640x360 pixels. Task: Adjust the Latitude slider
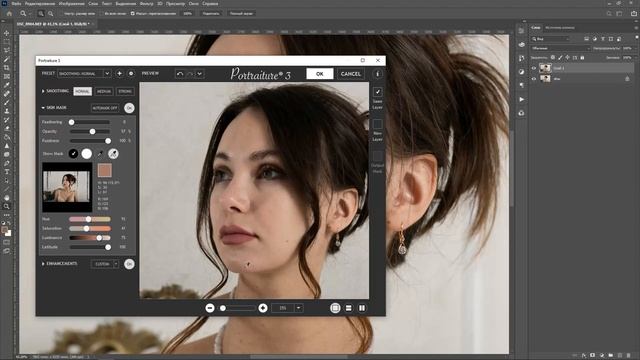89,247
